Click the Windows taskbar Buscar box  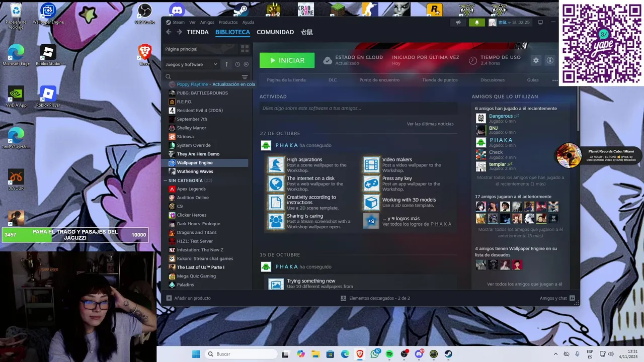pyautogui.click(x=241, y=354)
